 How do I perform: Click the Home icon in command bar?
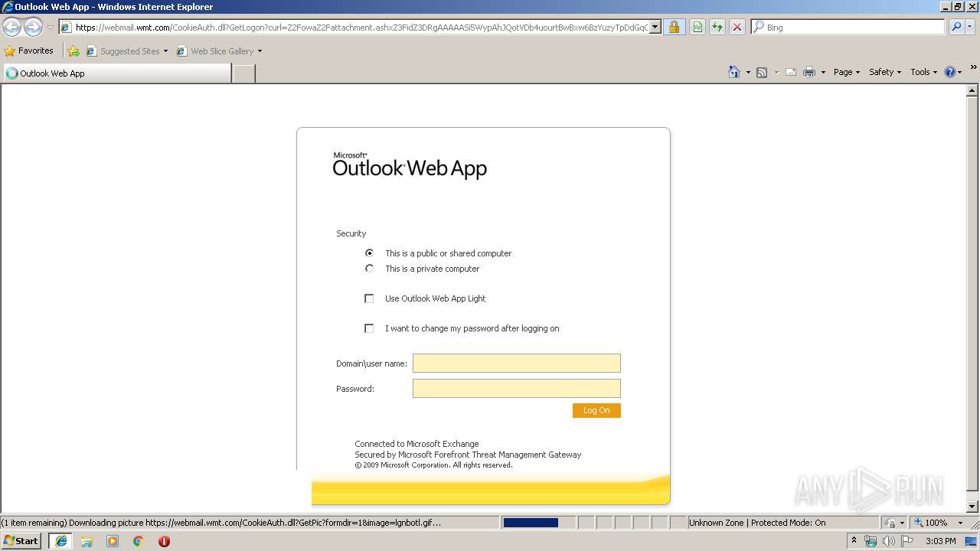pos(734,72)
